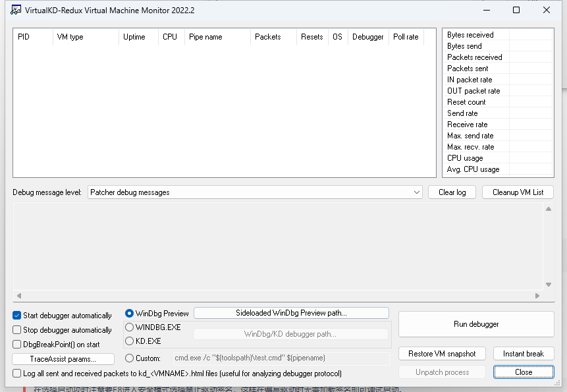567x392 pixels.
Task: Enable Stop debugger automatically checkbox
Action: pos(17,330)
